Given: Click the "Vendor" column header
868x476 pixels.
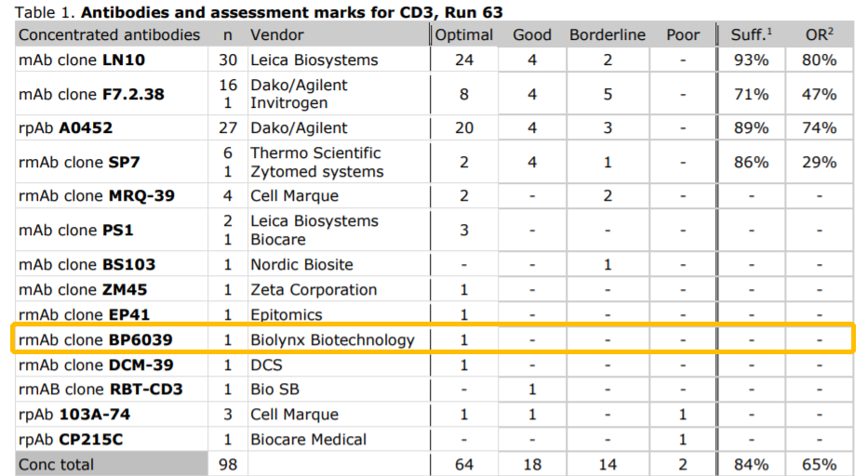Looking at the screenshot, I should (276, 34).
